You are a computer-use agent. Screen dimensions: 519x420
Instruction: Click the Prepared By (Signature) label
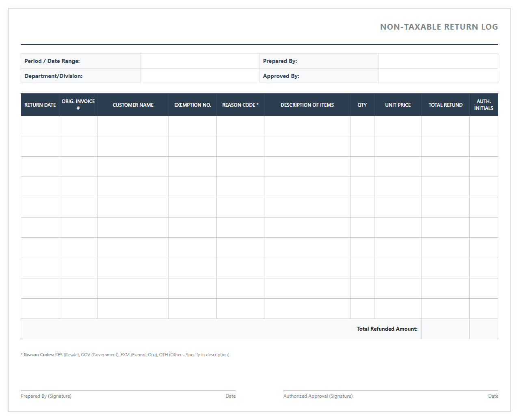(46, 396)
